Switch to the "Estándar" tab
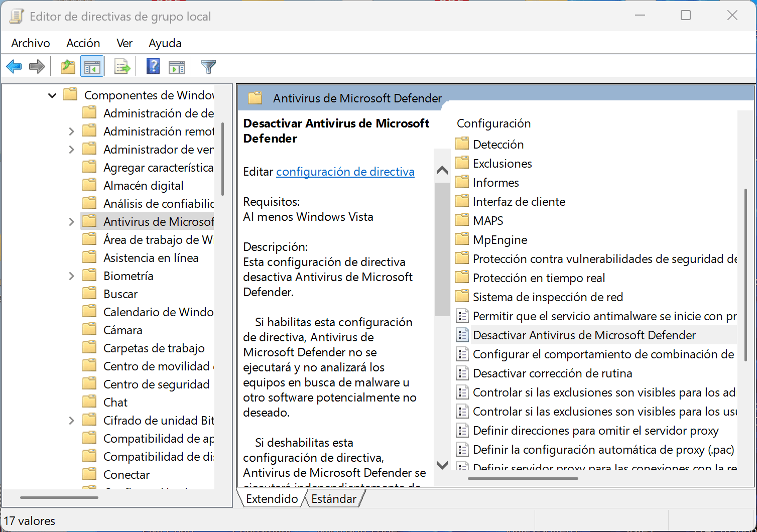Image resolution: width=757 pixels, height=532 pixels. [333, 498]
